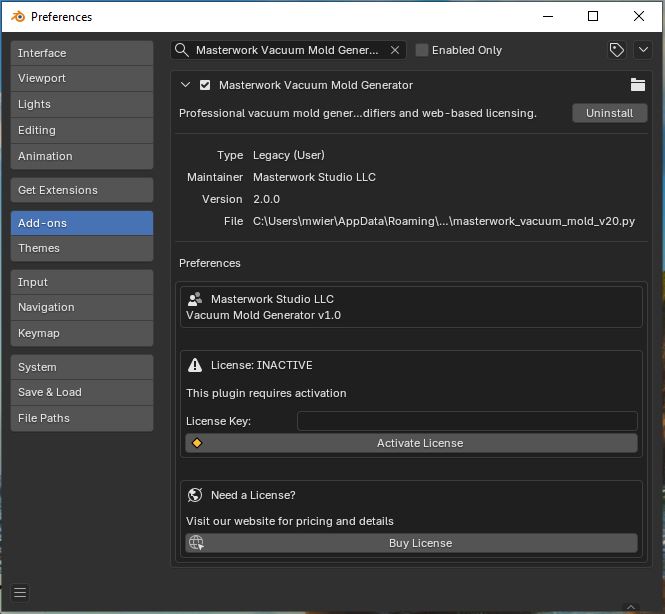Click the Buy License button

[x=420, y=543]
